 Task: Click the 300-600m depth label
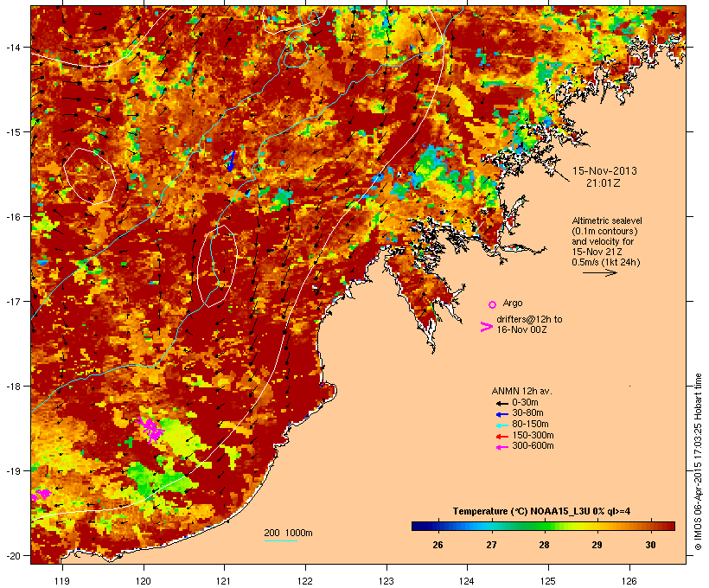point(533,446)
